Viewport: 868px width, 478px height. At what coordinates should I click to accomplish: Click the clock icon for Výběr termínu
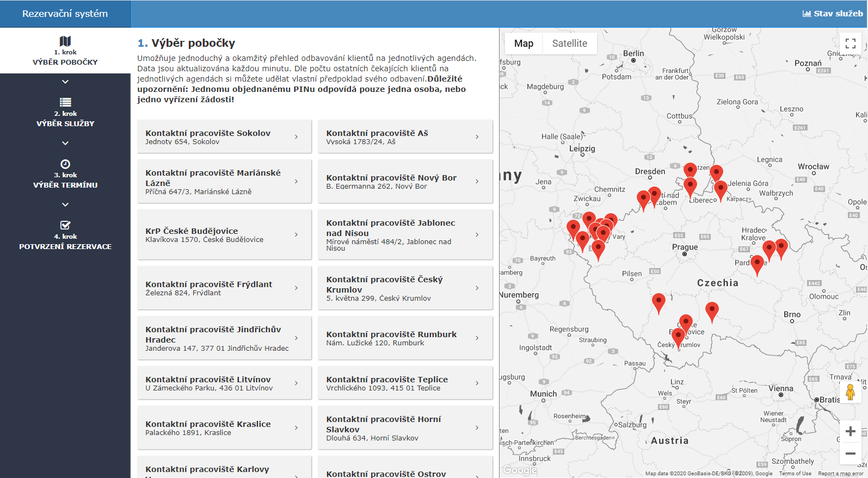[x=65, y=164]
